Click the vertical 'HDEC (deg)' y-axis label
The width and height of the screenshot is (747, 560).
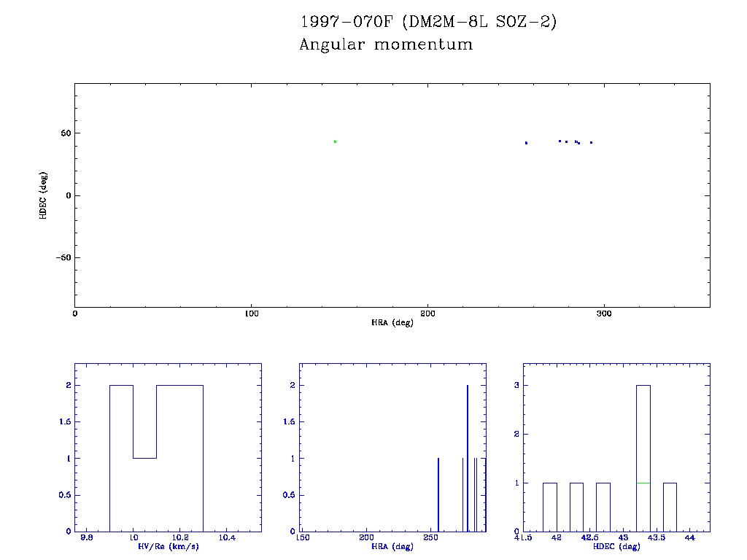click(44, 195)
